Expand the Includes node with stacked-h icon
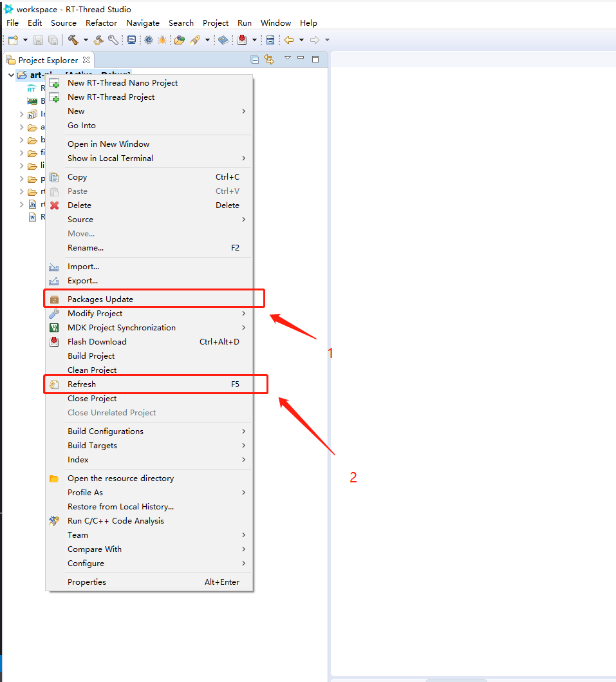 coord(21,115)
